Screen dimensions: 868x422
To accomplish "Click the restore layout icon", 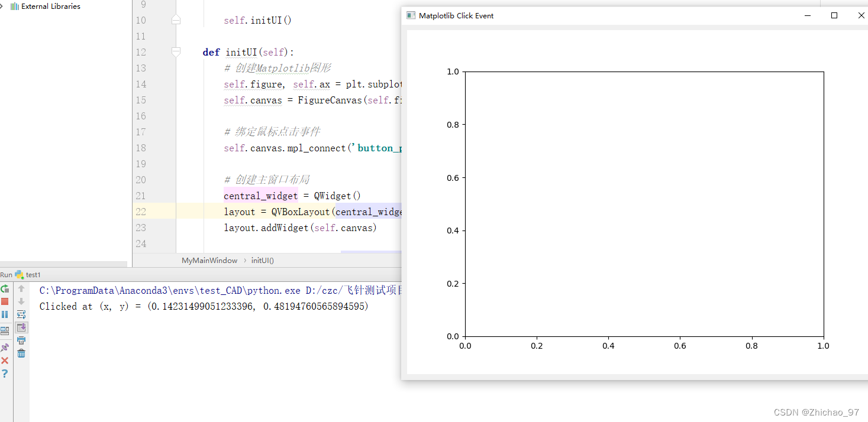I will pos(5,329).
